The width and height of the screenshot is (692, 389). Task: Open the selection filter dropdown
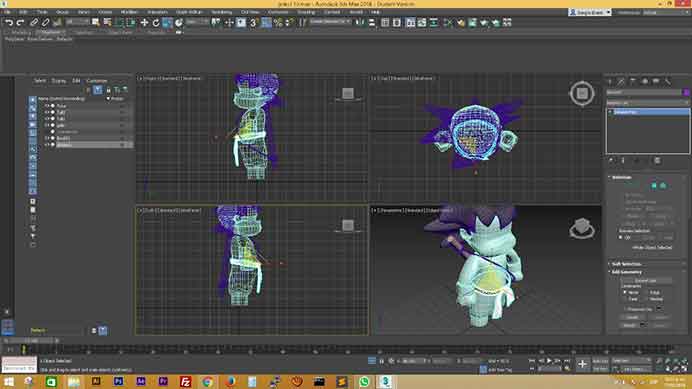pyautogui.click(x=78, y=22)
